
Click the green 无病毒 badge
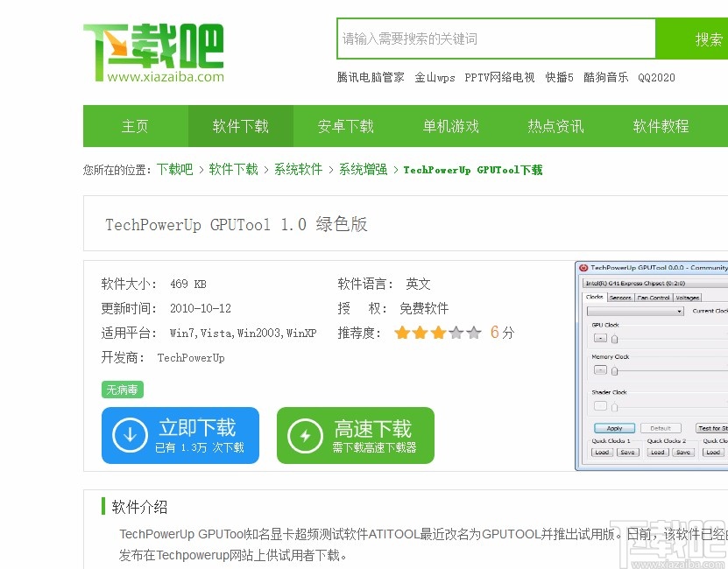pos(122,390)
